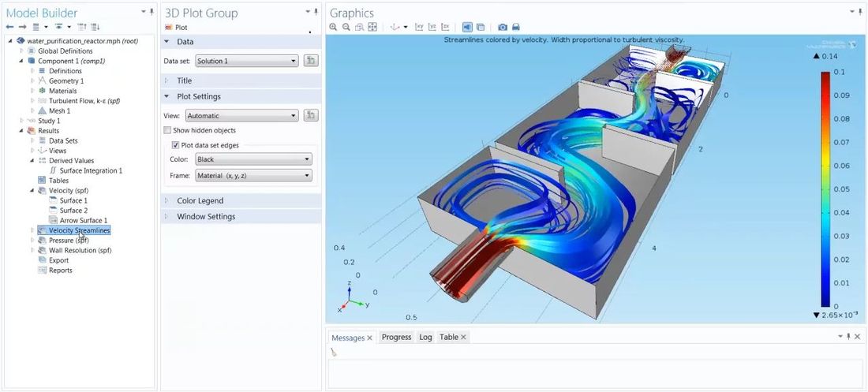Open the Color dropdown showing Black
Image resolution: width=868 pixels, height=392 pixels.
(253, 159)
